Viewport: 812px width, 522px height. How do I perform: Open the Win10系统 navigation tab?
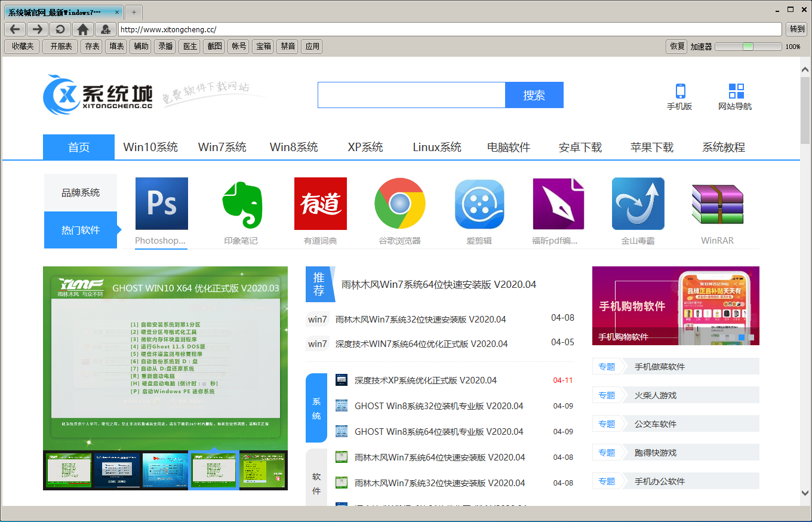click(150, 147)
